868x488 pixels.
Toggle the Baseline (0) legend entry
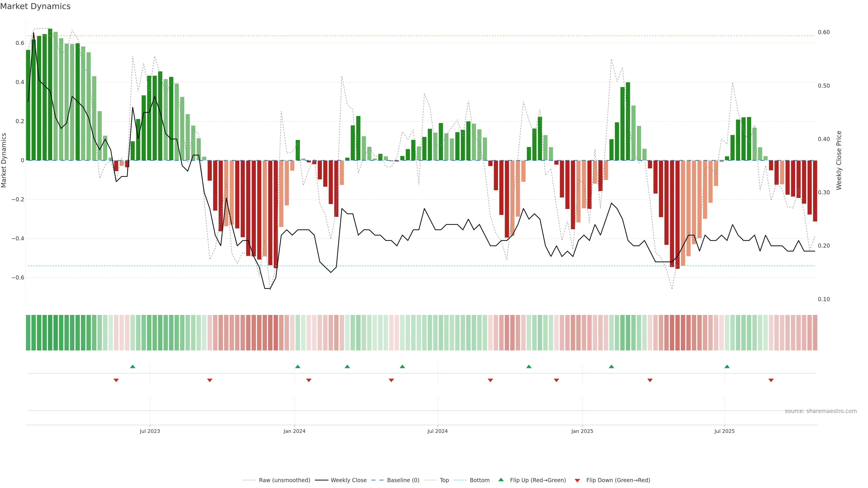403,480
